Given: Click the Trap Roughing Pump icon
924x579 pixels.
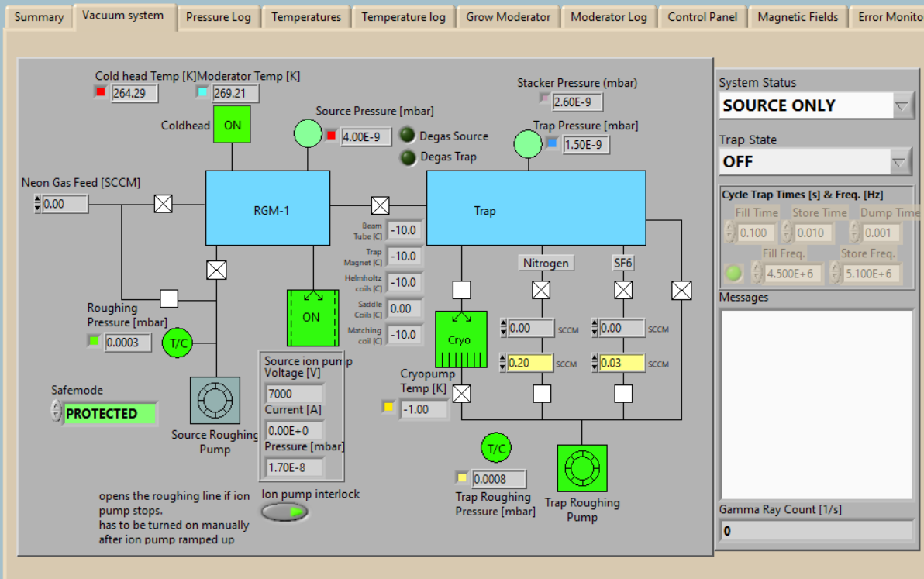Looking at the screenshot, I should pyautogui.click(x=581, y=468).
